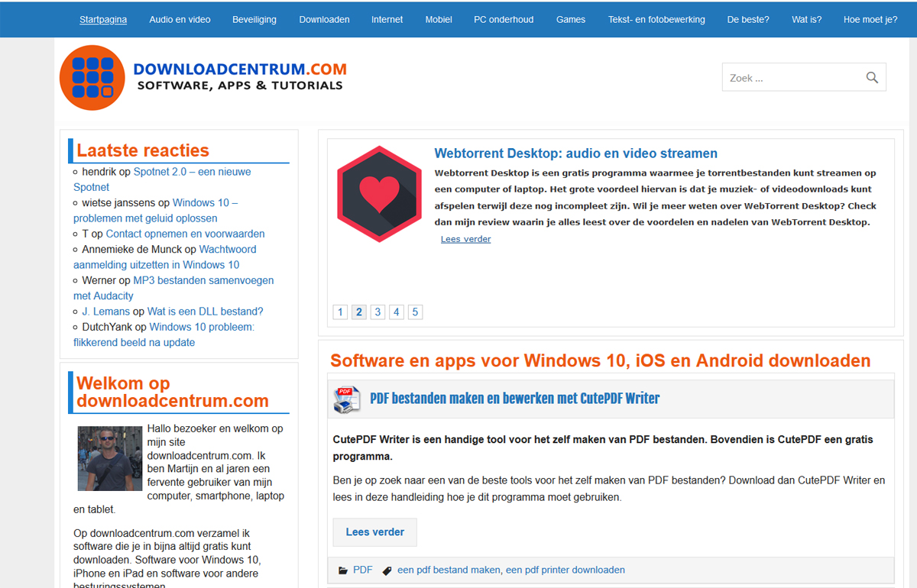Screen dimensions: 917x588
Task: Open 'Wat is een DLL bestand?' link
Action: tap(206, 312)
